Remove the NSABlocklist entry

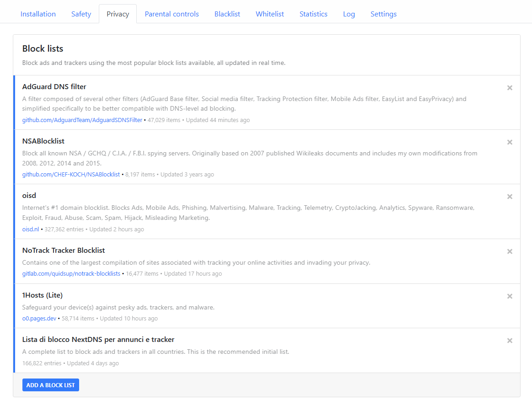tap(510, 142)
